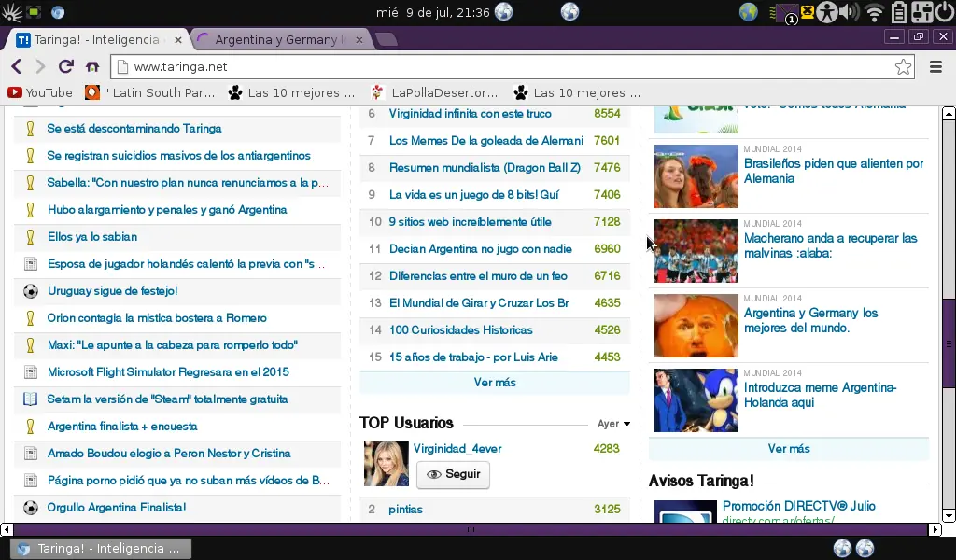Click Ver más under the Mundial 2014 news
This screenshot has height=560, width=956.
788,449
